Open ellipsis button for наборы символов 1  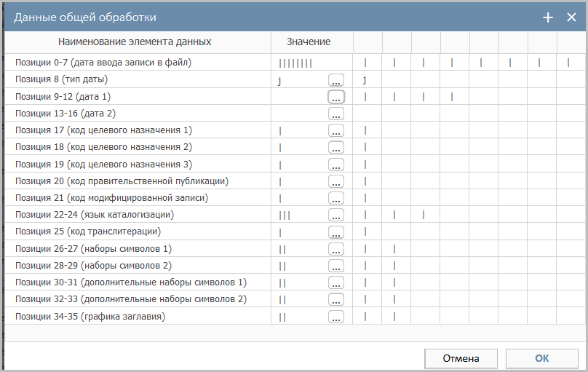[335, 249]
